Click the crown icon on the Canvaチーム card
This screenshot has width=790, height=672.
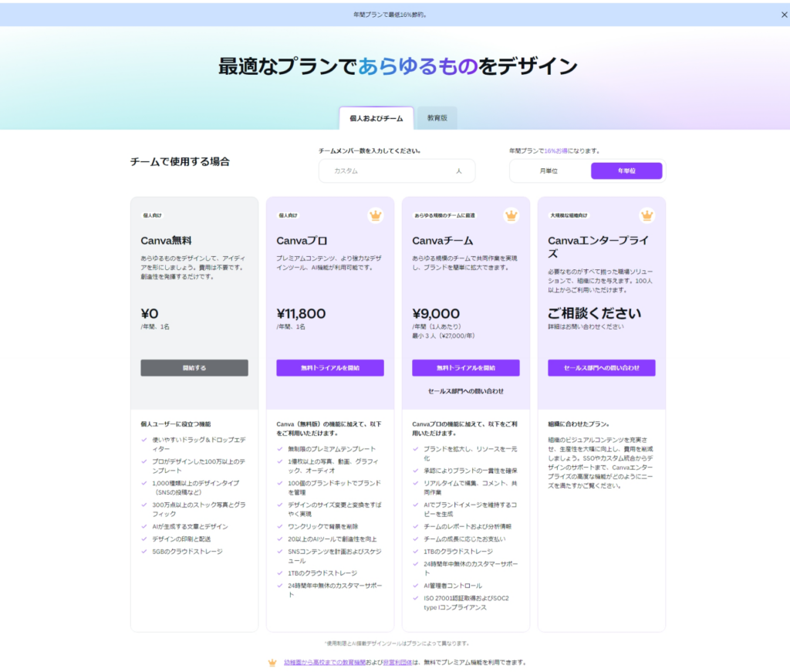point(511,216)
